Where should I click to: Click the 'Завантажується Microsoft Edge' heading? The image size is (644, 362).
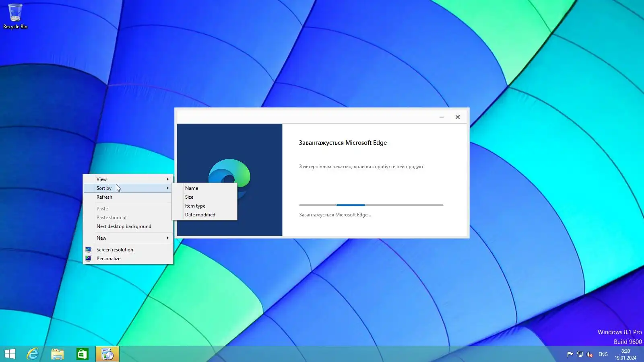[343, 143]
